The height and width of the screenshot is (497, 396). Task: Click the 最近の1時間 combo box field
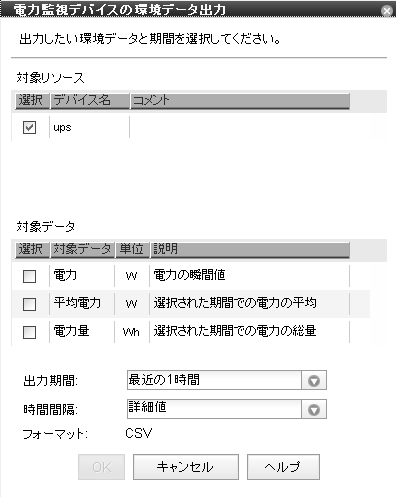214,380
